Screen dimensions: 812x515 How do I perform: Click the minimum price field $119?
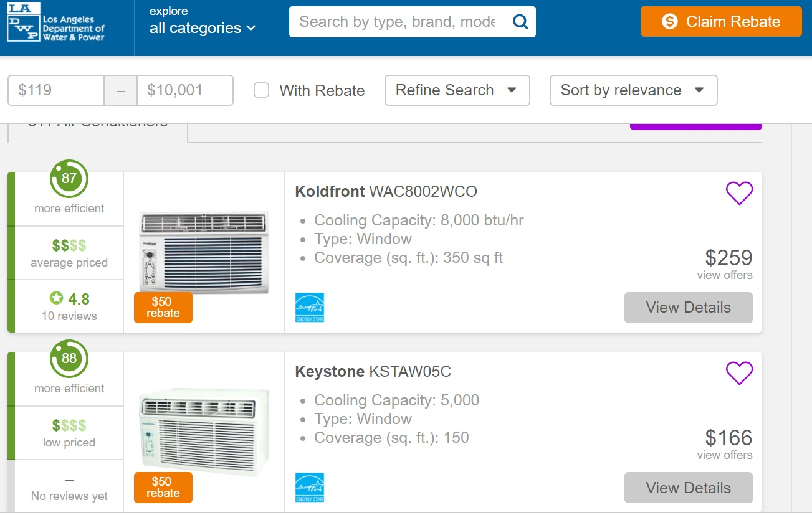[x=56, y=90]
